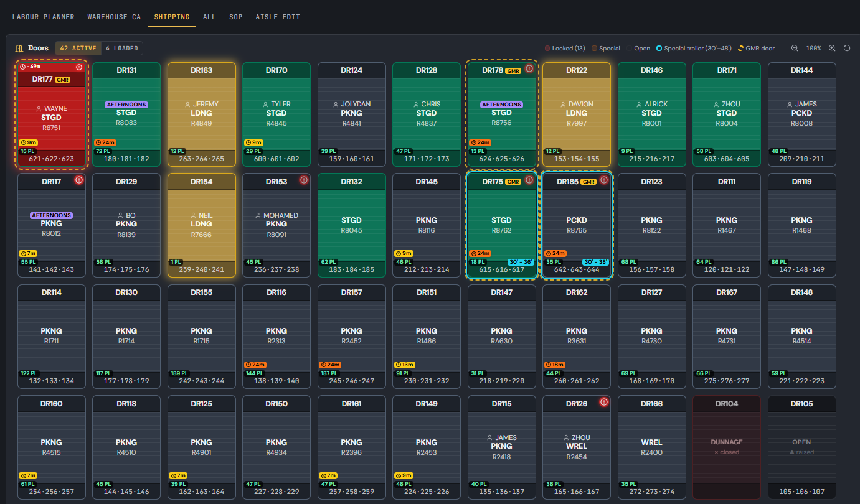Click the AFTERNOONS badge on DR178
Viewport: 860px width, 504px height.
[502, 105]
